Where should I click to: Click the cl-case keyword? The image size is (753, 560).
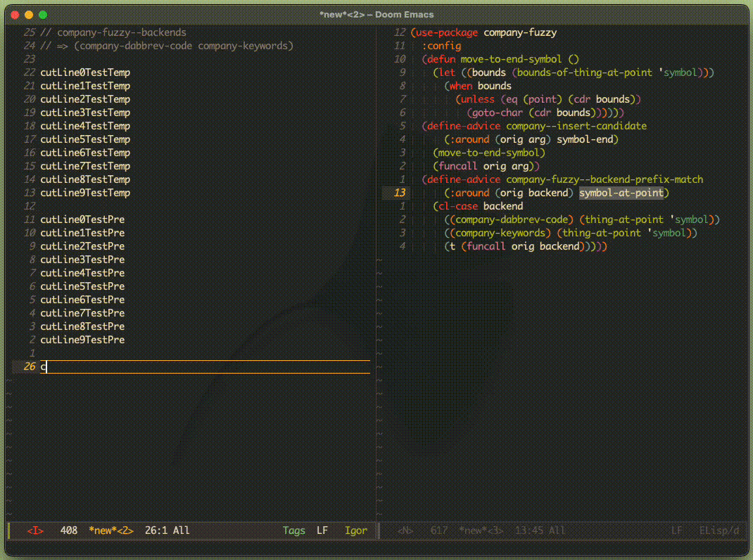(458, 207)
